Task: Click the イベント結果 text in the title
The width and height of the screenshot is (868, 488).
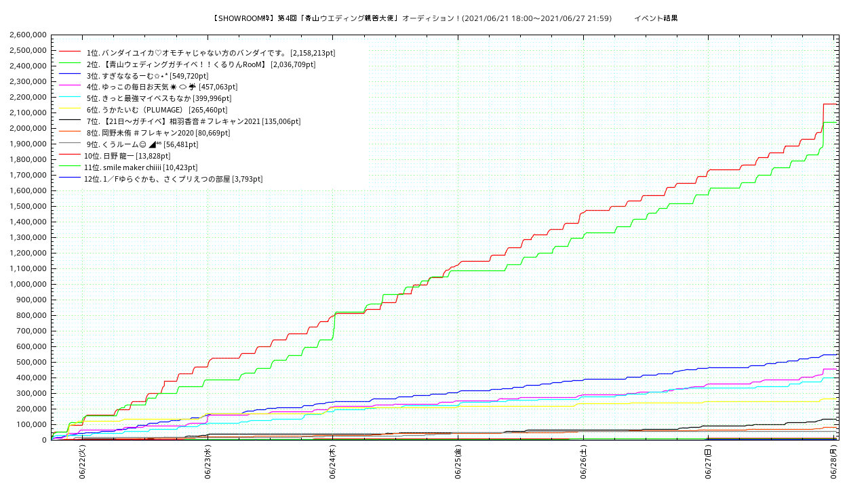Action: tap(656, 18)
